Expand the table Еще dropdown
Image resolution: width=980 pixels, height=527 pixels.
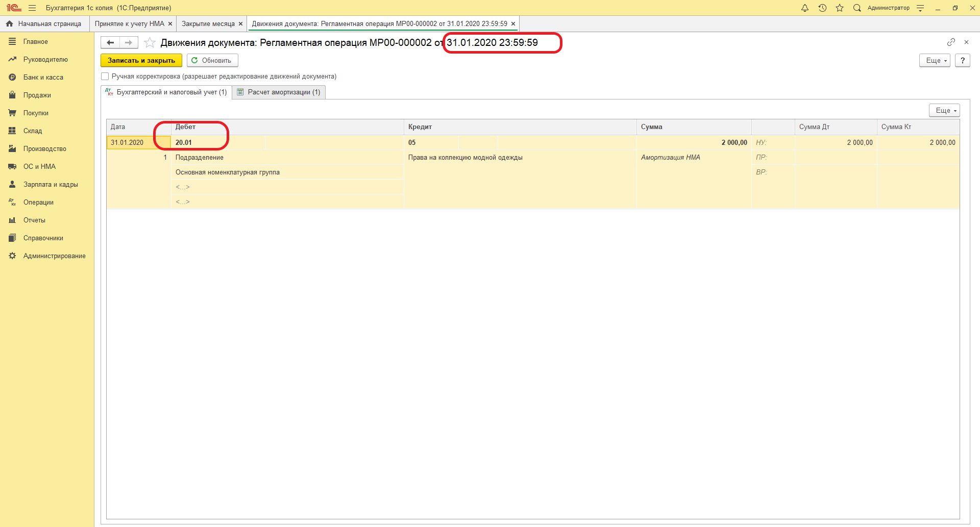[x=944, y=110]
